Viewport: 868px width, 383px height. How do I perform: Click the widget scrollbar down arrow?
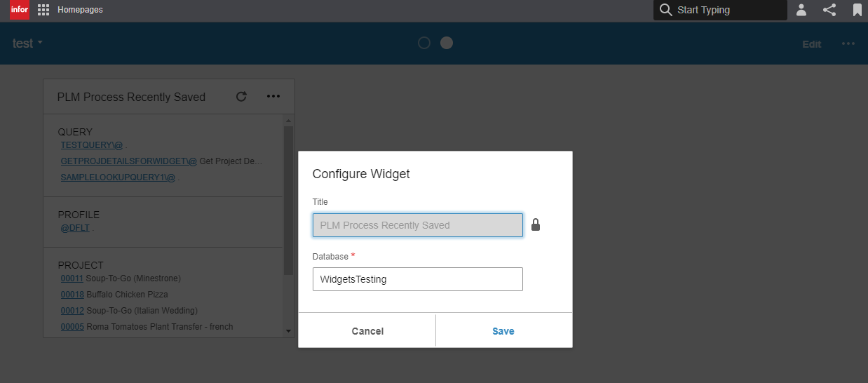pos(288,330)
